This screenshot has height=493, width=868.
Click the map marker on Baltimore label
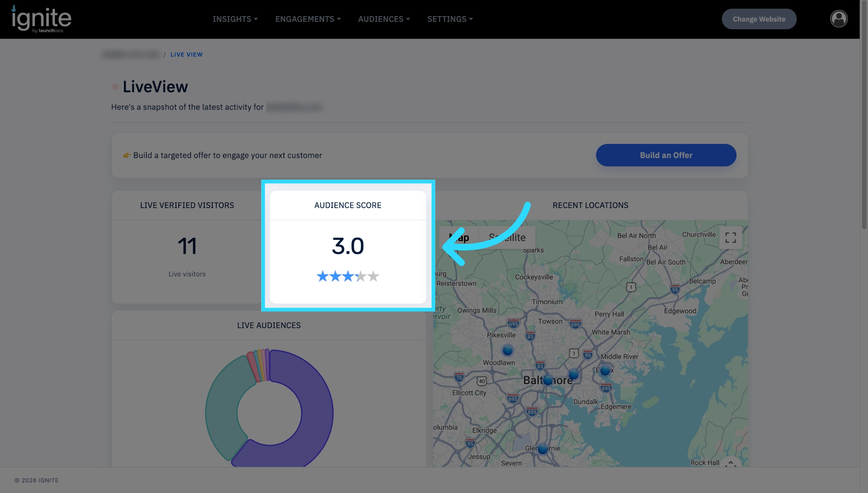coord(547,381)
